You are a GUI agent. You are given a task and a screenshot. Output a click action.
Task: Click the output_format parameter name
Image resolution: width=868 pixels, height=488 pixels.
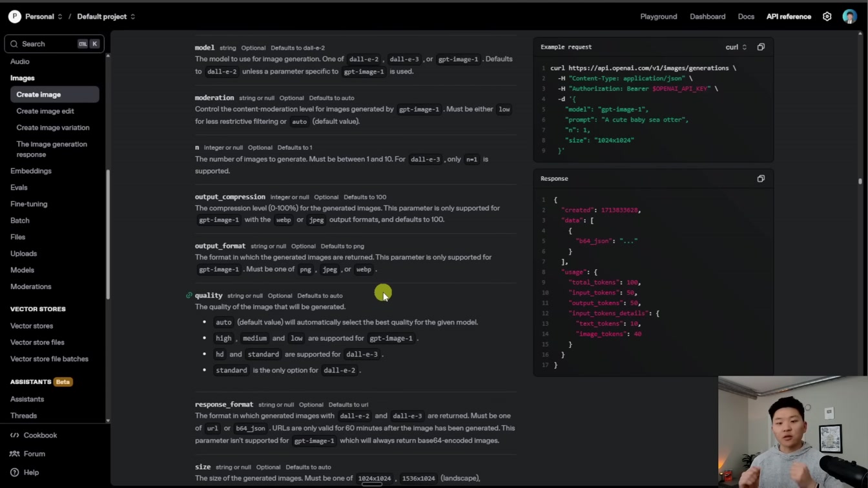[220, 246]
